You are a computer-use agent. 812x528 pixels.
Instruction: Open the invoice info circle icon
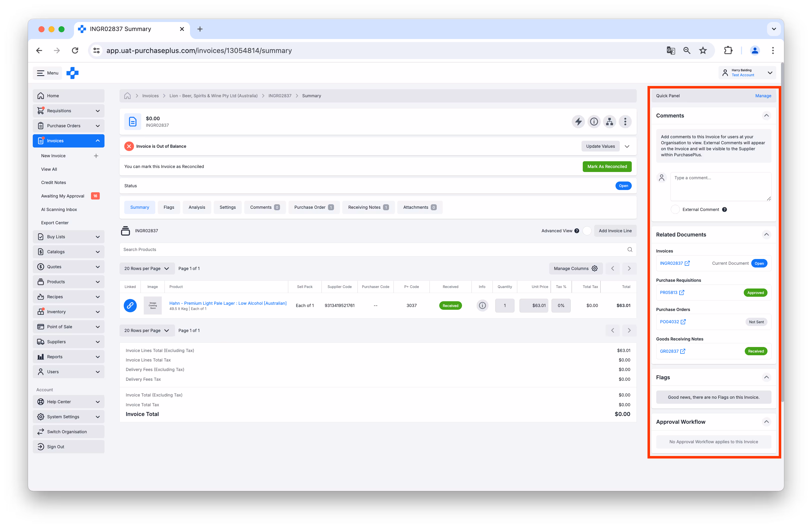pyautogui.click(x=594, y=121)
